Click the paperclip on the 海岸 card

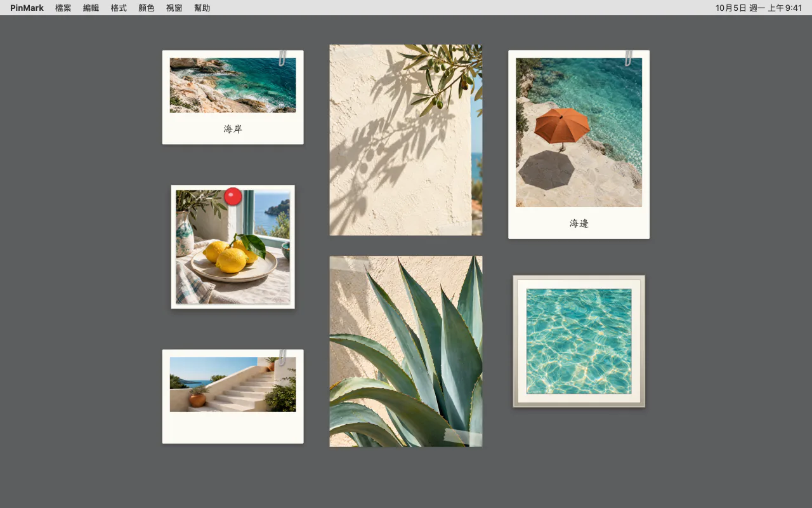(x=283, y=58)
